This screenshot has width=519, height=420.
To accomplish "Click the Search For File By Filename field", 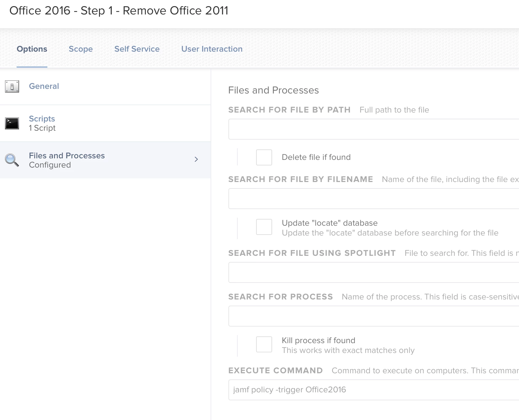I will coord(374,199).
